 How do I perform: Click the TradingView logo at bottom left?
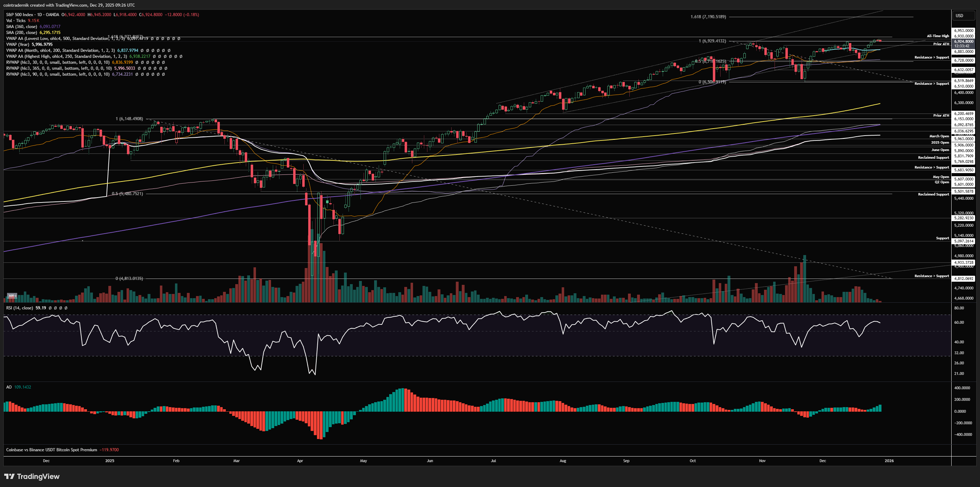coord(32,476)
